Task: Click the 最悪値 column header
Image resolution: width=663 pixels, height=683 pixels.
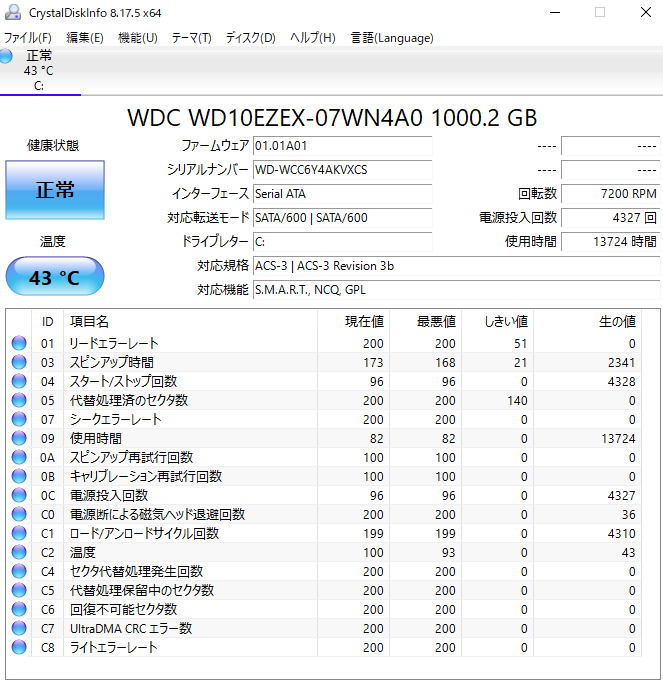Action: pyautogui.click(x=426, y=321)
